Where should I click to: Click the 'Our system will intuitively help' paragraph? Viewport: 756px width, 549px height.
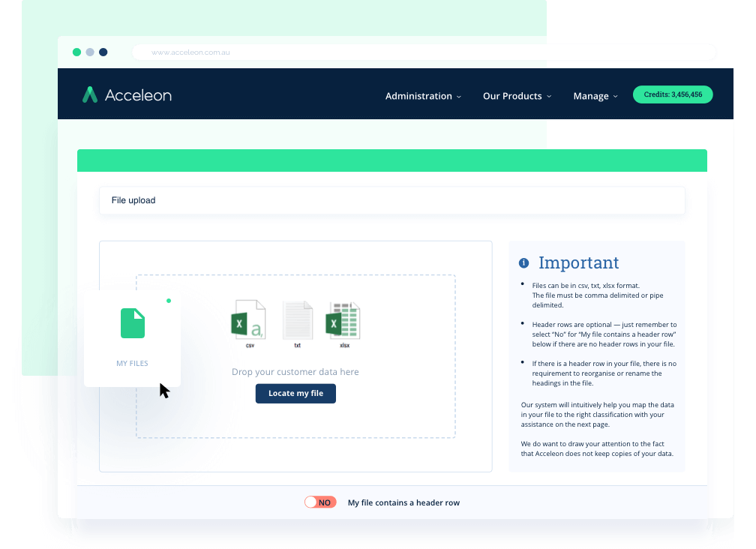click(597, 415)
